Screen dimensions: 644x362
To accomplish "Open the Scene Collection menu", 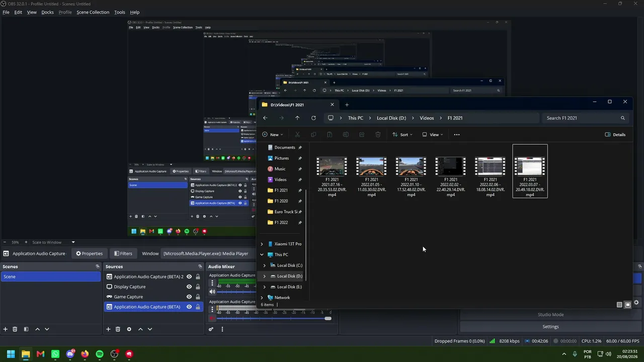I will tap(93, 12).
